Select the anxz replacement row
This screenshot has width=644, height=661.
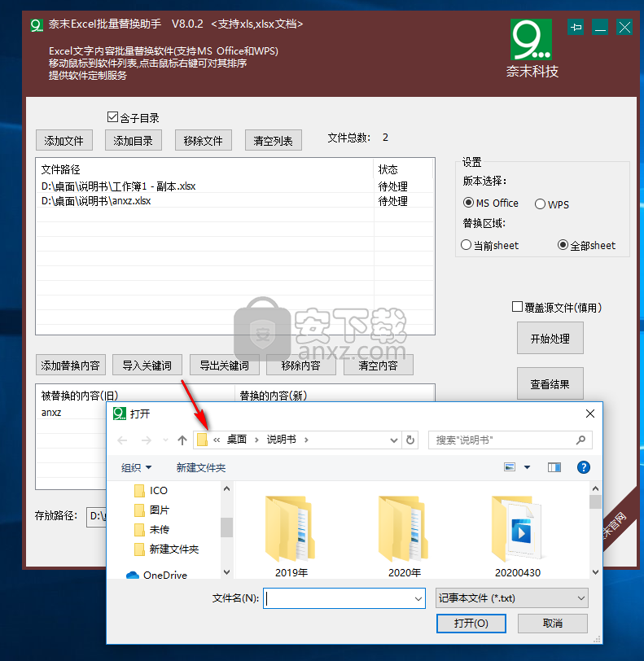pyautogui.click(x=72, y=412)
